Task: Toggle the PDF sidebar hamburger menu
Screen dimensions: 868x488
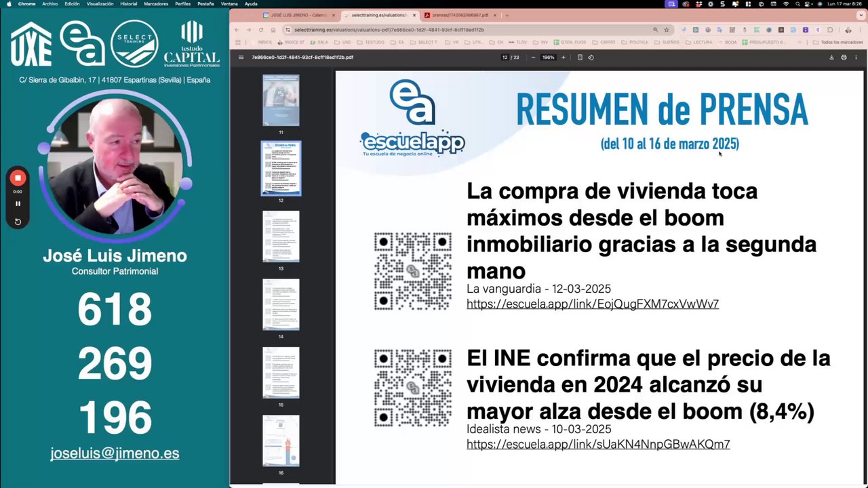Action: coord(241,58)
